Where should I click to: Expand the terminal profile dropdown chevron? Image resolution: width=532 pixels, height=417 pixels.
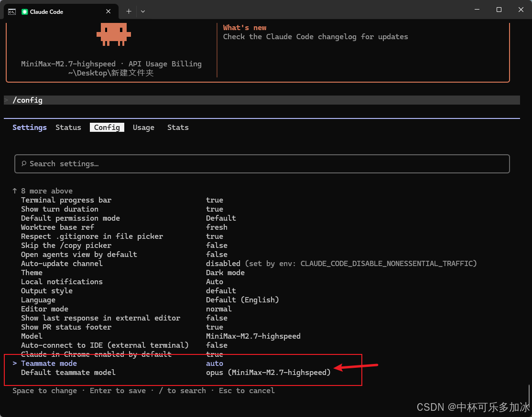point(143,11)
